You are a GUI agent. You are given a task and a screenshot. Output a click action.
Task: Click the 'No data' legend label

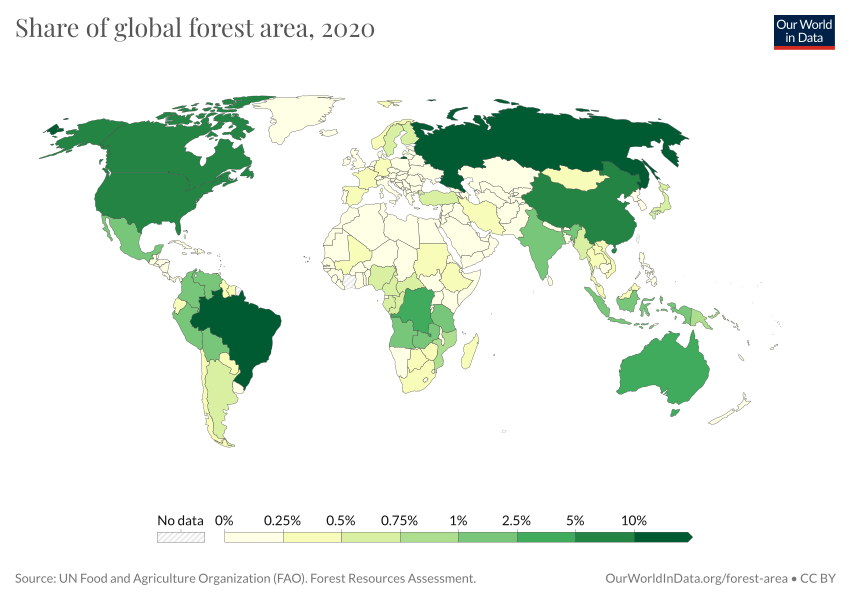[x=180, y=520]
